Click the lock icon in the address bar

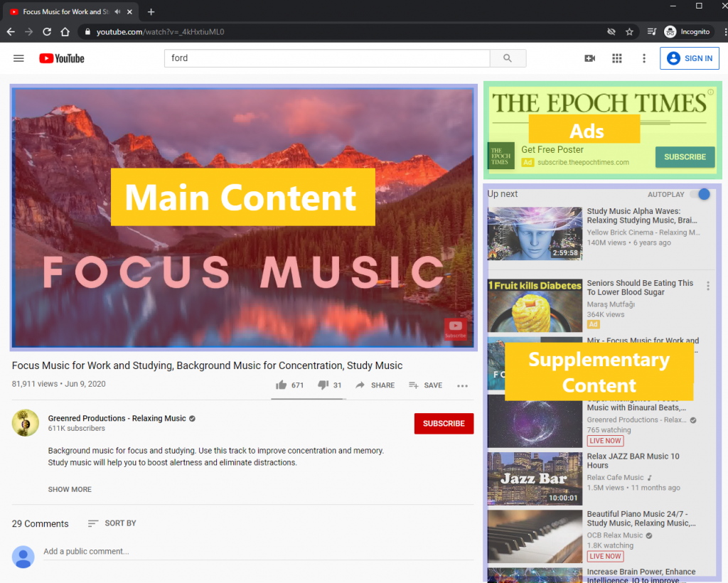[87, 31]
